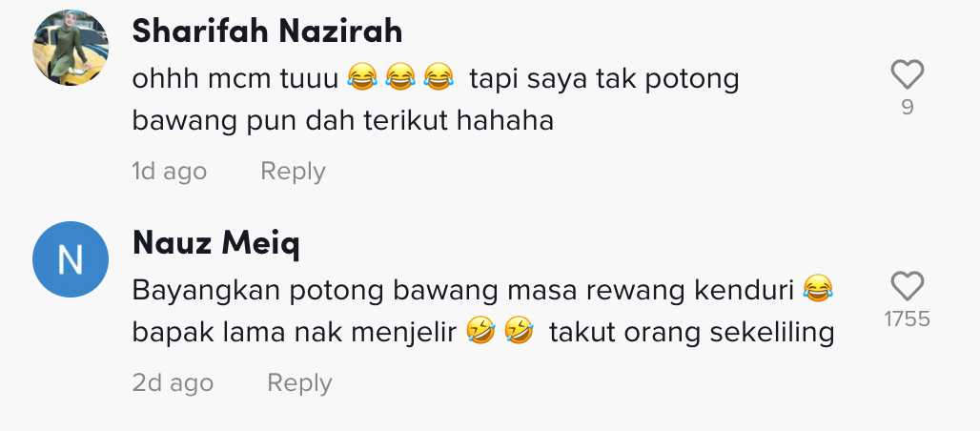
Task: Click the tears-of-joy emoji after 'kenduri'
Action: pos(818,290)
